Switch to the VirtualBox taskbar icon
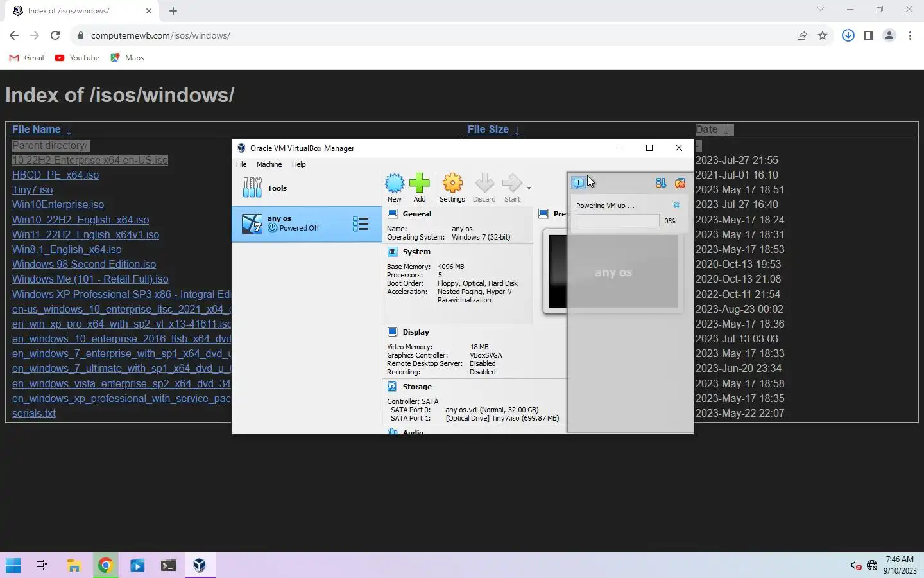The height and width of the screenshot is (578, 924). pos(200,565)
